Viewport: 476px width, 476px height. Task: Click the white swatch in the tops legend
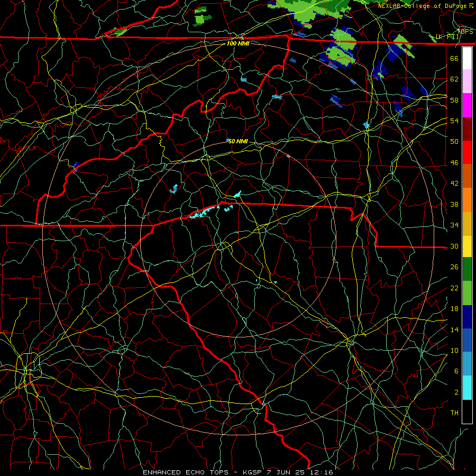(467, 58)
